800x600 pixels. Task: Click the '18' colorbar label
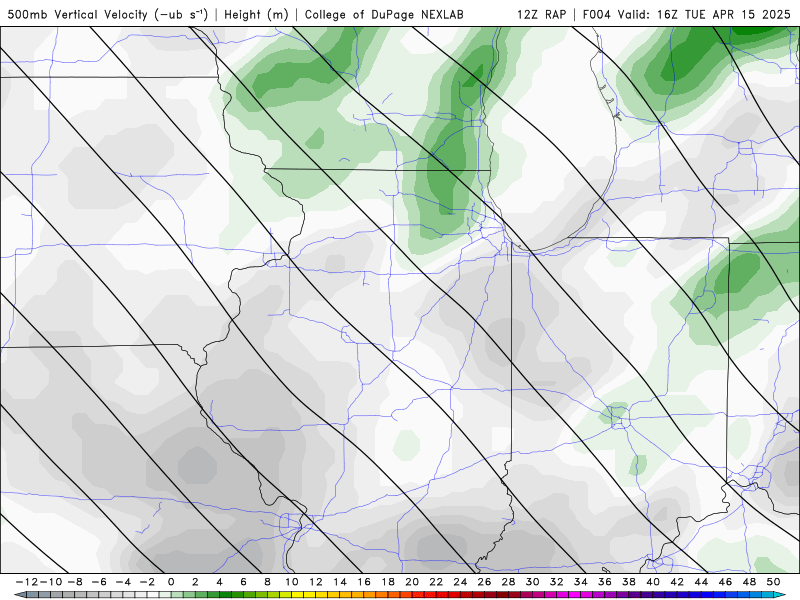[388, 582]
